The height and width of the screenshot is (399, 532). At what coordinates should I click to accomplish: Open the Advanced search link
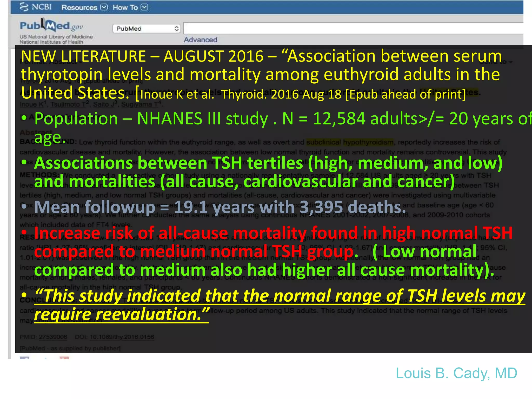(200, 40)
